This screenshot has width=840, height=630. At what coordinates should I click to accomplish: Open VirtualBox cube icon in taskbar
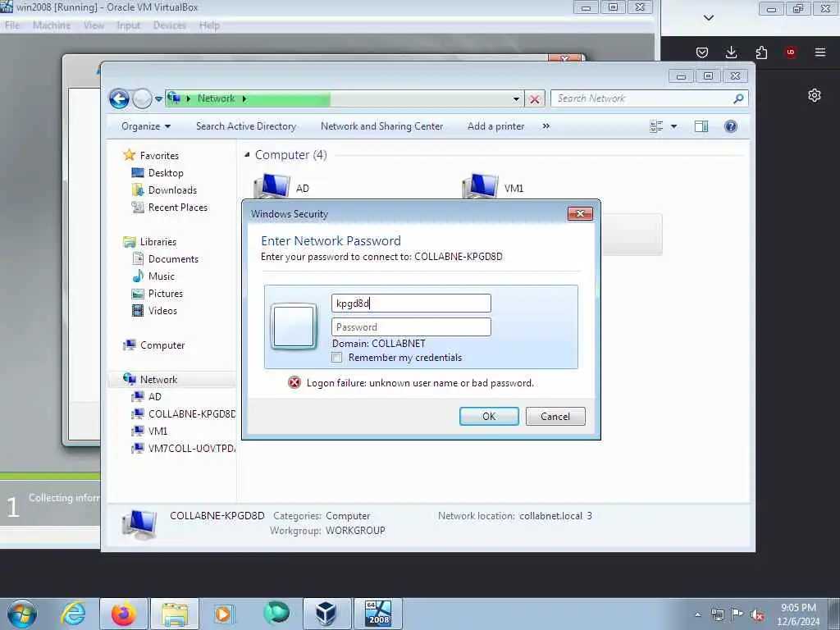(326, 614)
